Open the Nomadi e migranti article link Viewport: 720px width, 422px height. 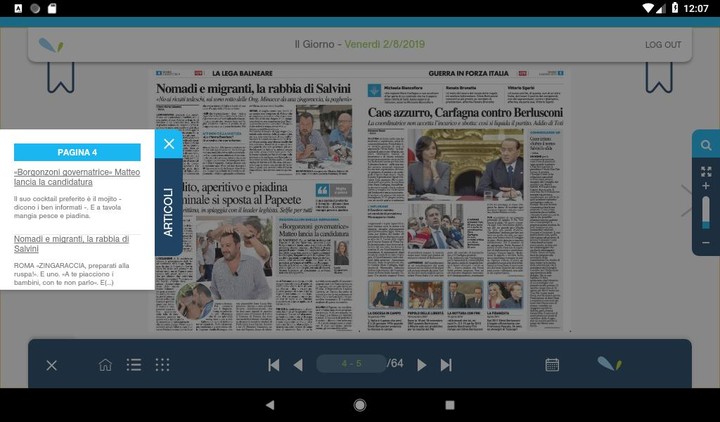[71, 244]
